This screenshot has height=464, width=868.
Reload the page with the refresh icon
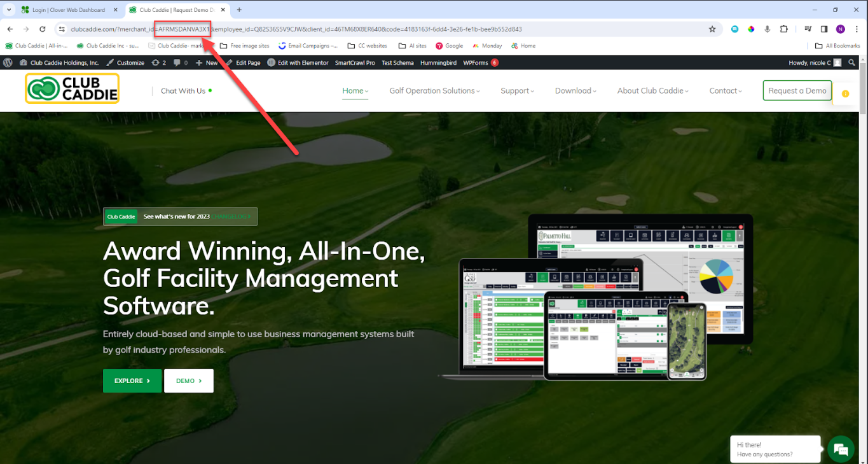coord(43,29)
